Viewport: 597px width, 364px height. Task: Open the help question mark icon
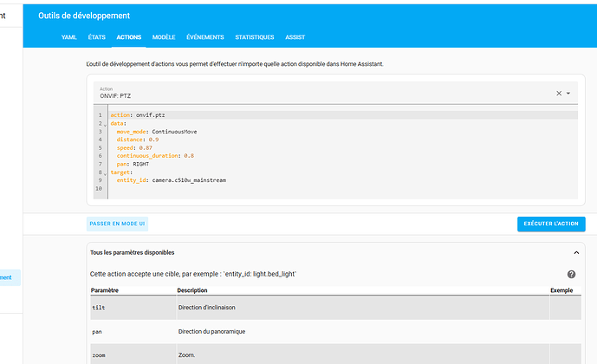(x=571, y=274)
